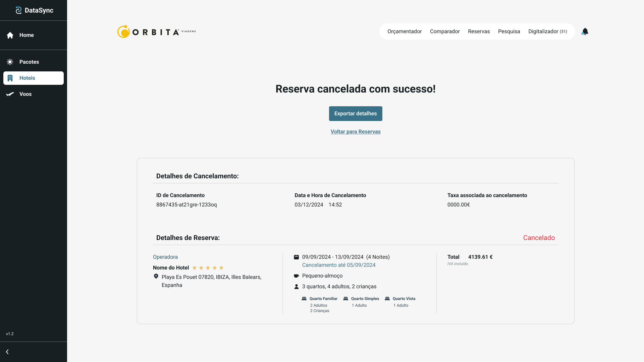Click the Voos airplane icon
The width and height of the screenshot is (644, 362).
pos(10,94)
